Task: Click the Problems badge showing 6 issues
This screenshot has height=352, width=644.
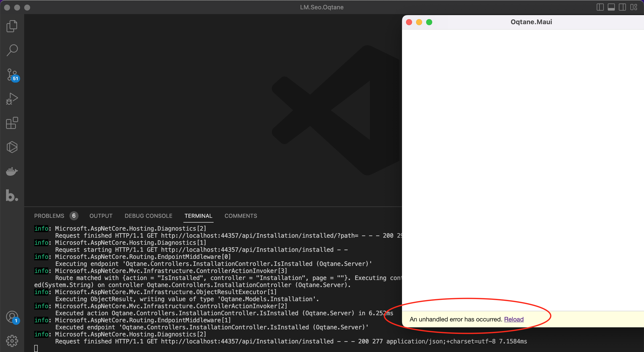Action: click(74, 216)
